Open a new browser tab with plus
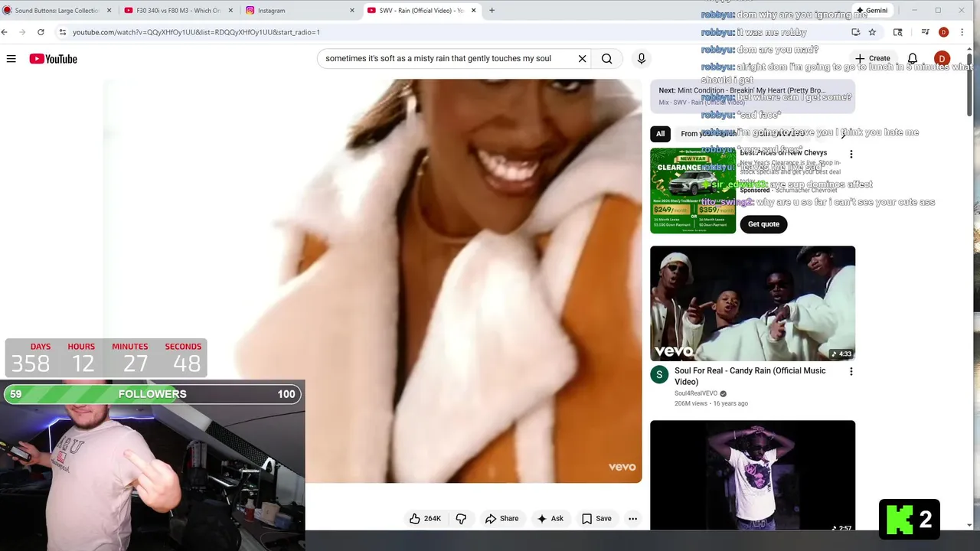This screenshot has height=551, width=980. coord(492,10)
